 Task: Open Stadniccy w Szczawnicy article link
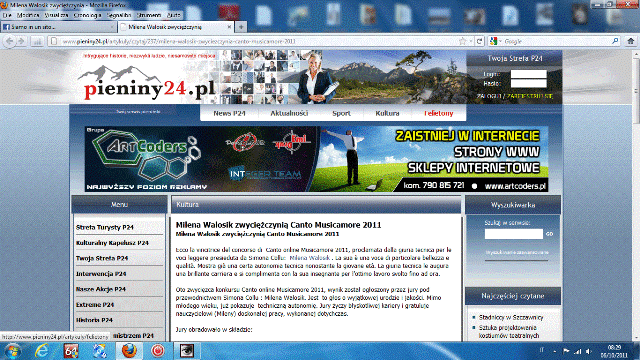click(511, 317)
